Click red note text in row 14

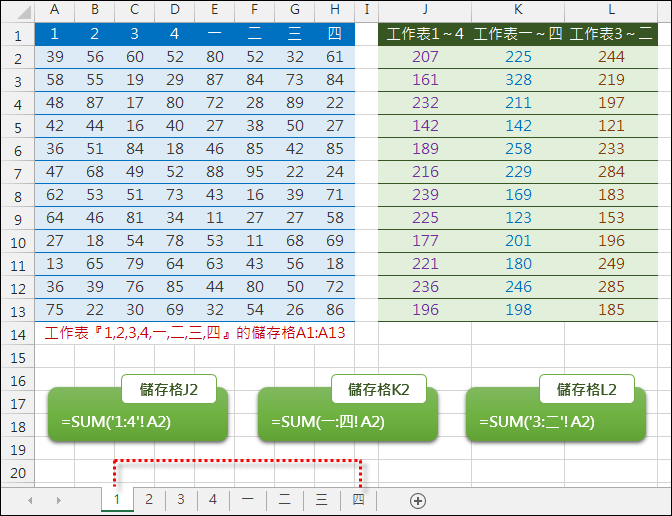point(195,333)
